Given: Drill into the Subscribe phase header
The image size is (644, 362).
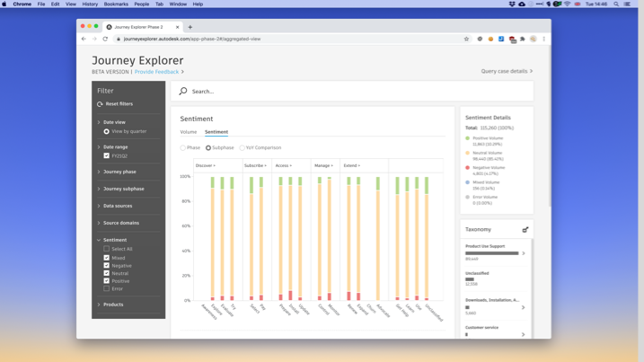Looking at the screenshot, I should (x=255, y=165).
